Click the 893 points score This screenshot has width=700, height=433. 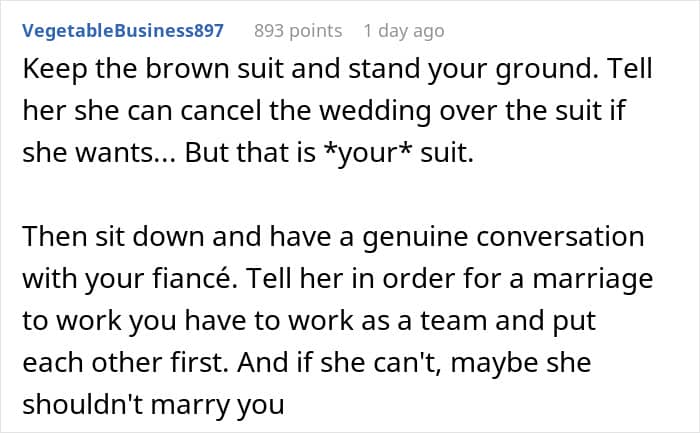(298, 31)
